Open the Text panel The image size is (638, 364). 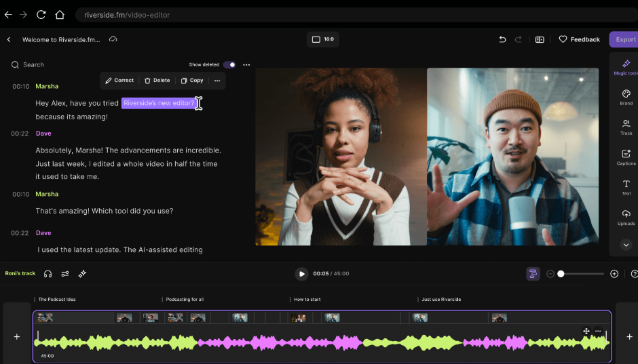[626, 188]
